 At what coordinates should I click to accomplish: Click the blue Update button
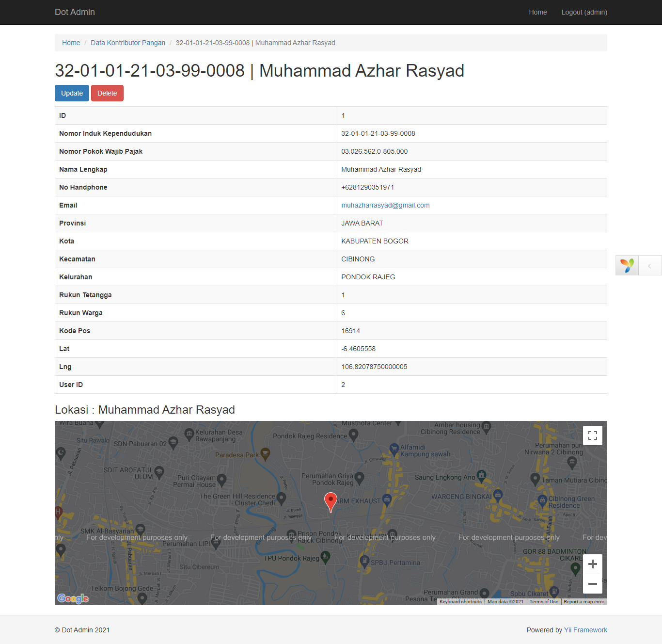pos(72,93)
